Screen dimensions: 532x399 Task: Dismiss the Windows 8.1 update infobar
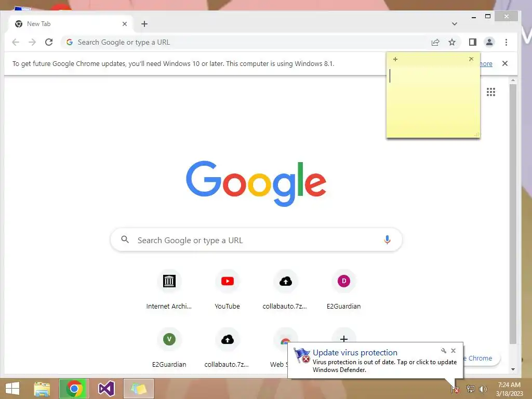[505, 63]
